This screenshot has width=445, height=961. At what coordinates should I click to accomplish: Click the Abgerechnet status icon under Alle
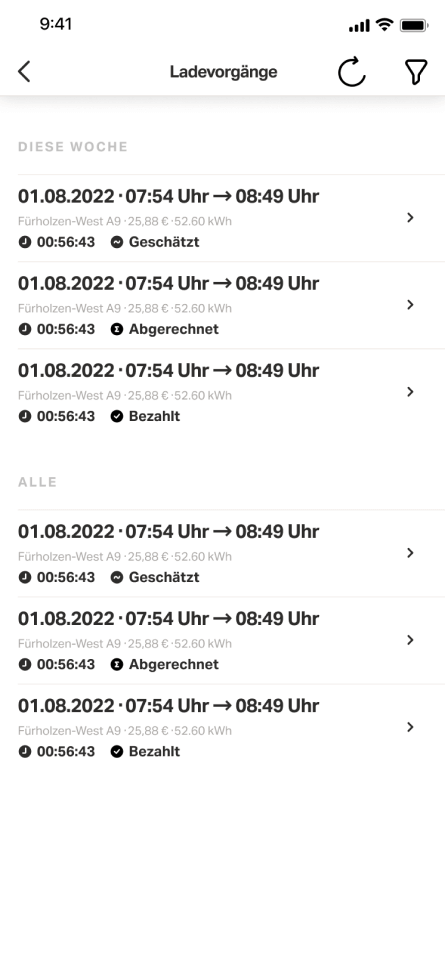(x=116, y=664)
